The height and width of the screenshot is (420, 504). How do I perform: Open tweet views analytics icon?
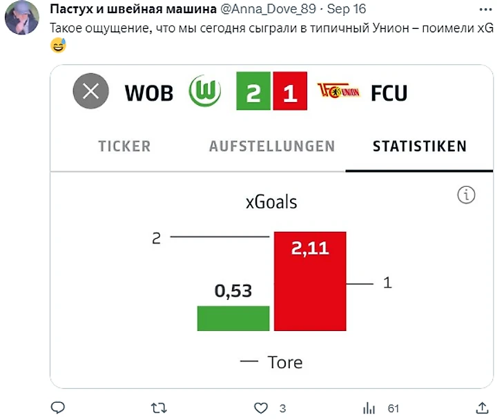[369, 408]
